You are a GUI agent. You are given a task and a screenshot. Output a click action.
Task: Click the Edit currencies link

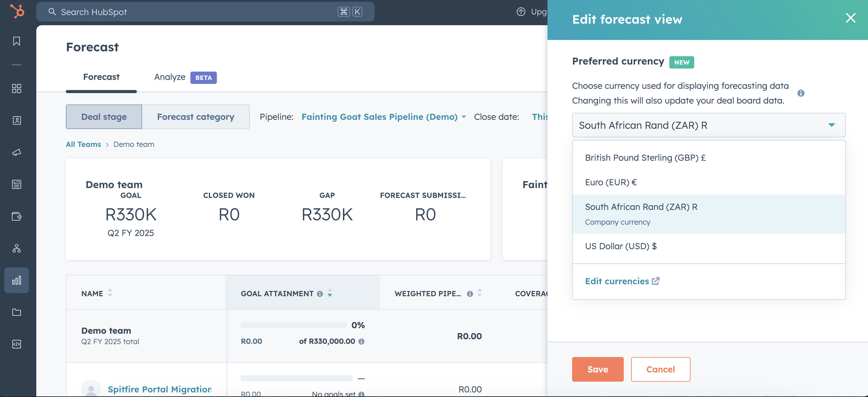click(x=622, y=281)
